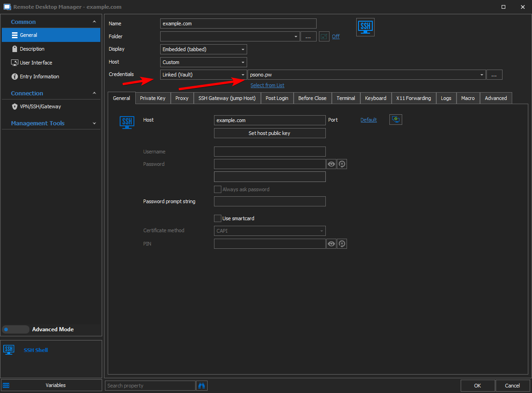Click the SSH entry type icon top right
The height and width of the screenshot is (393, 532).
point(365,27)
